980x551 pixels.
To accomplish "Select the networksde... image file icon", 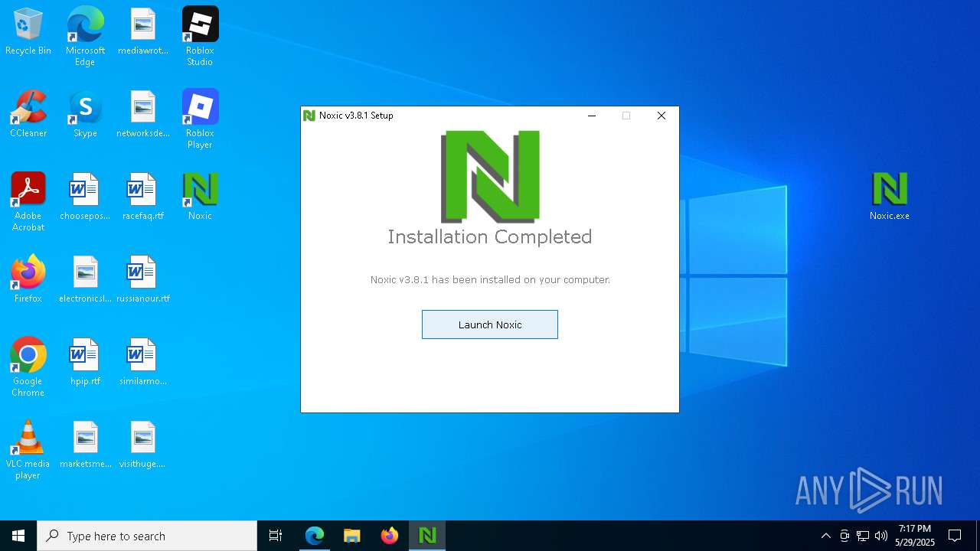I will coord(143,115).
